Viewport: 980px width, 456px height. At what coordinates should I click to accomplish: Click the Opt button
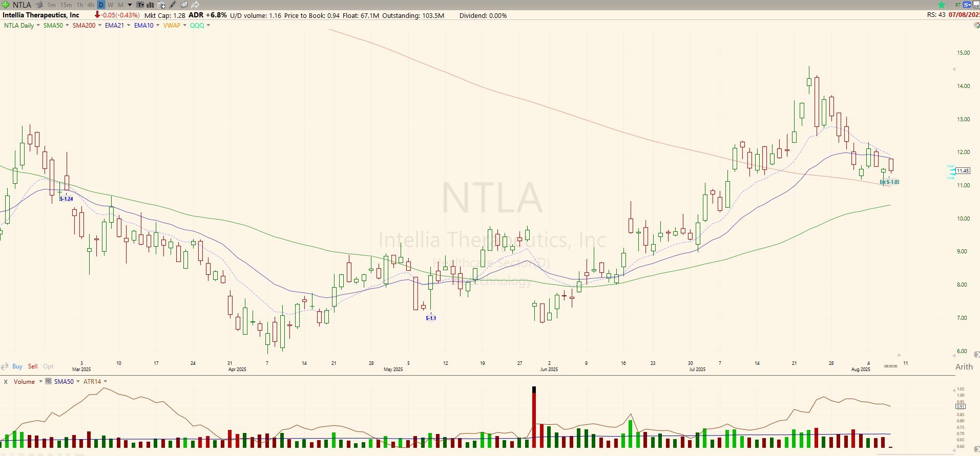pyautogui.click(x=48, y=366)
